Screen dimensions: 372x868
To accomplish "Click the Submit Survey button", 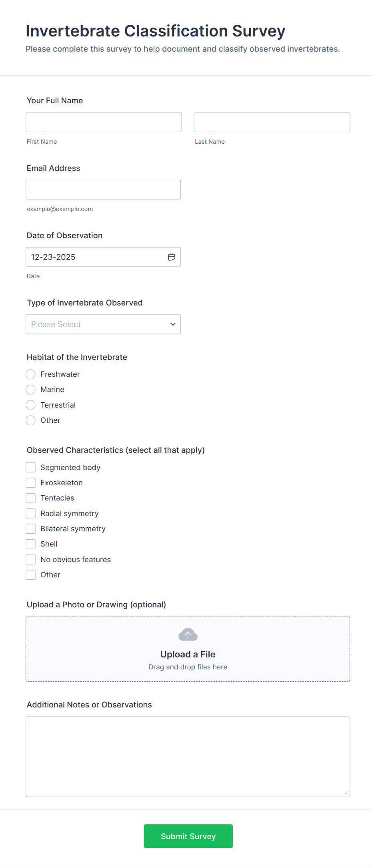I will pyautogui.click(x=188, y=836).
